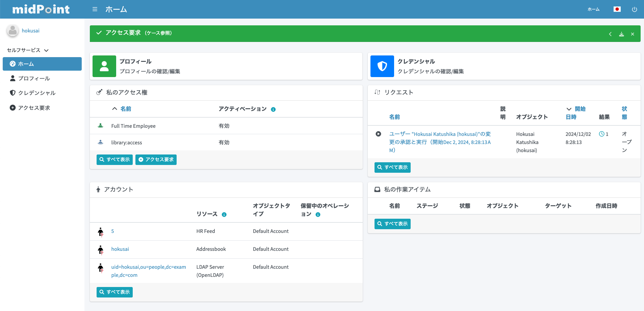
Task: Click the LDAP Server account icon
Action: pos(101,267)
